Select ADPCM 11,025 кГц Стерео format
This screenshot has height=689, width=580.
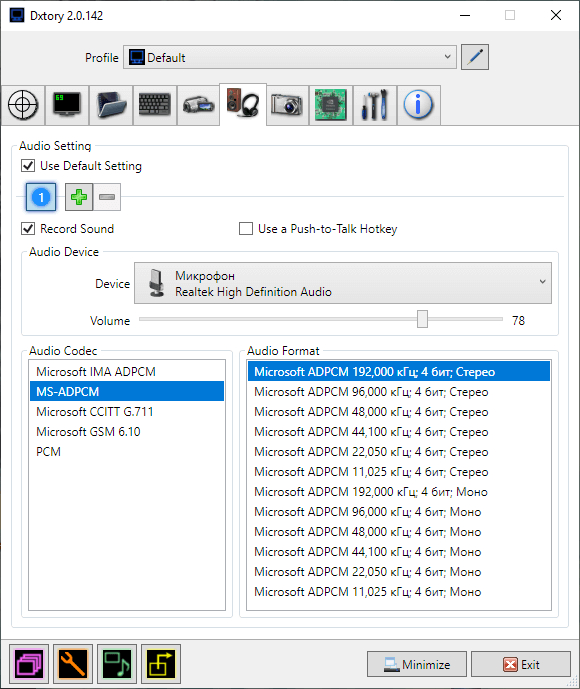tap(399, 472)
